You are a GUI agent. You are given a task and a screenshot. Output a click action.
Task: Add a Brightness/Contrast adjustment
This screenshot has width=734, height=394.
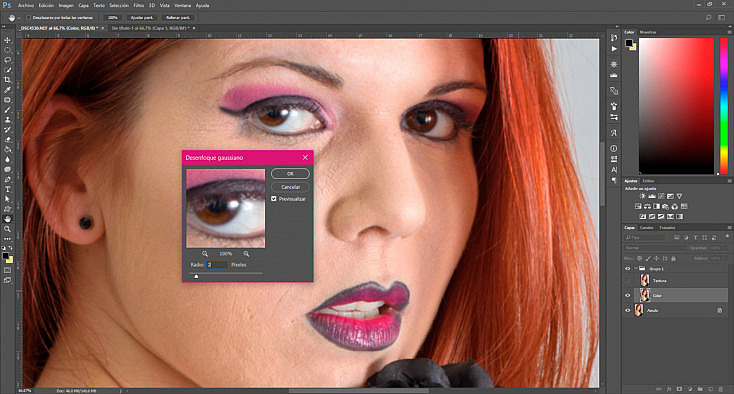click(x=642, y=196)
